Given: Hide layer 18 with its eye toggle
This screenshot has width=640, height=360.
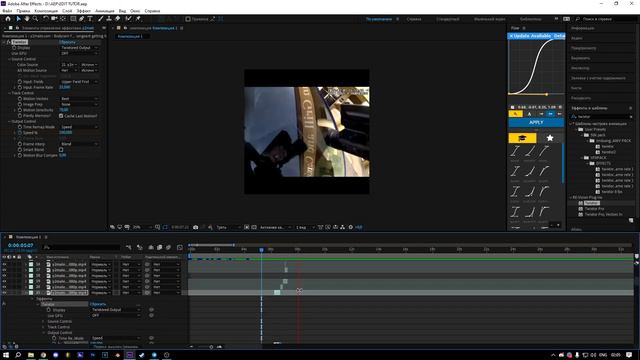Looking at the screenshot, I should (4, 276).
